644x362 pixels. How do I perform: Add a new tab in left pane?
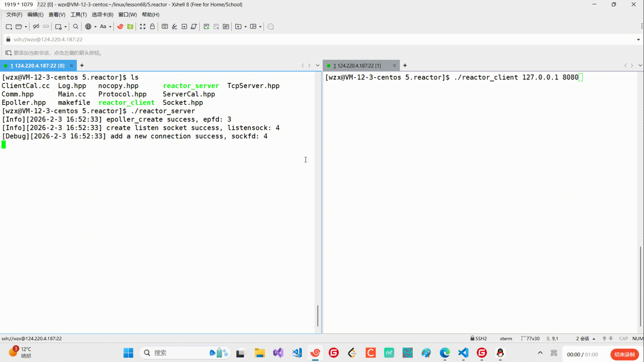82,66
